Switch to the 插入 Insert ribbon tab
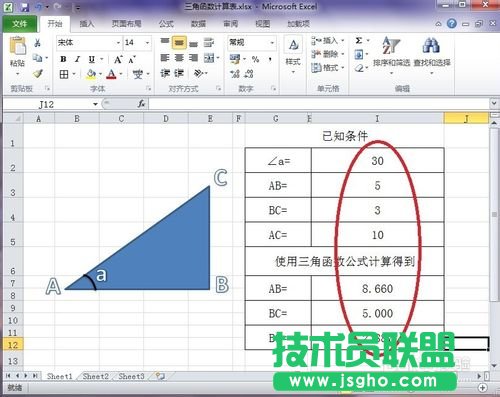This screenshot has width=500, height=397. coord(87,24)
